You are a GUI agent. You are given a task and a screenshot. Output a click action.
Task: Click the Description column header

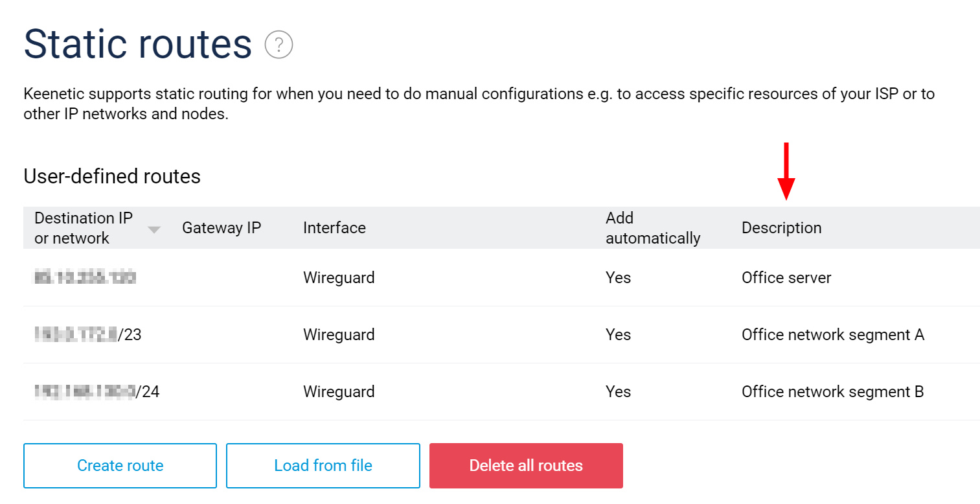(x=781, y=227)
